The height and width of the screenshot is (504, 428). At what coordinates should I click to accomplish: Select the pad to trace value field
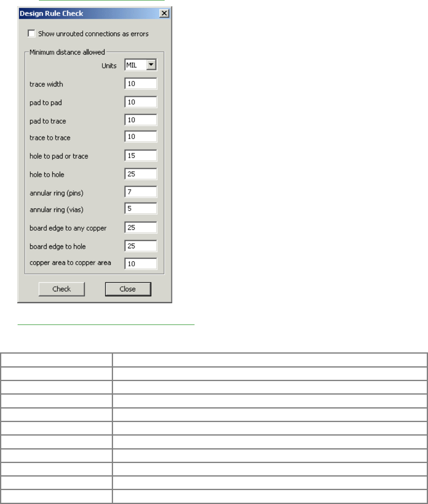[x=141, y=120]
